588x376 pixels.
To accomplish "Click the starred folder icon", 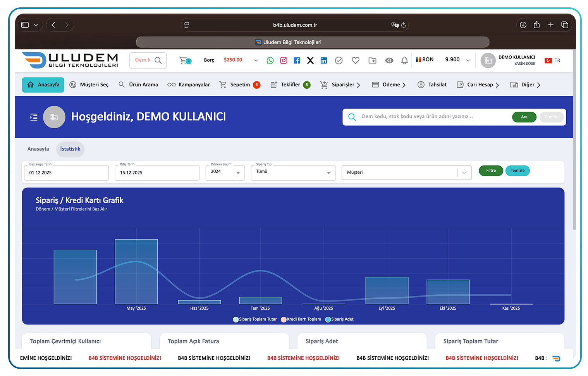I will (372, 60).
